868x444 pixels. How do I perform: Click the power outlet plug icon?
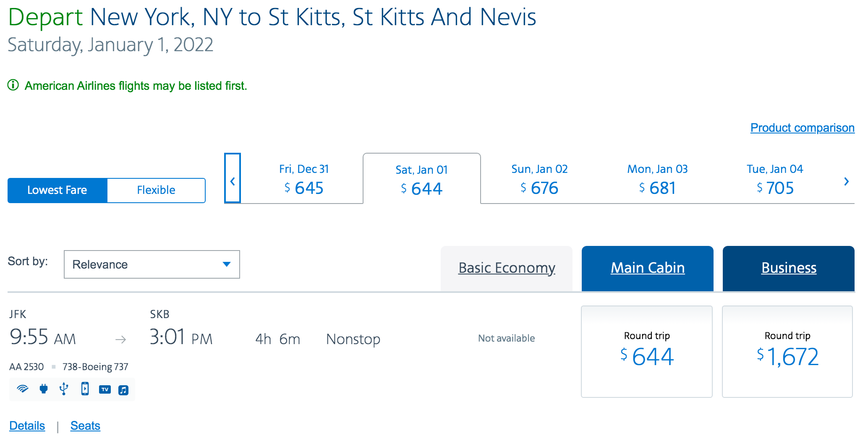coord(44,389)
